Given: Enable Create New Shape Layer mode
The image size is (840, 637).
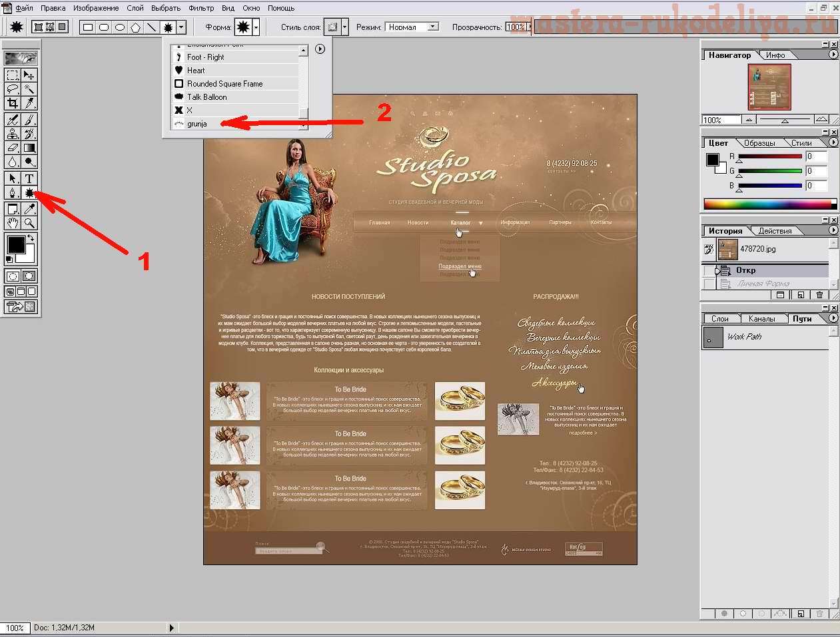Looking at the screenshot, I should pos(38,27).
